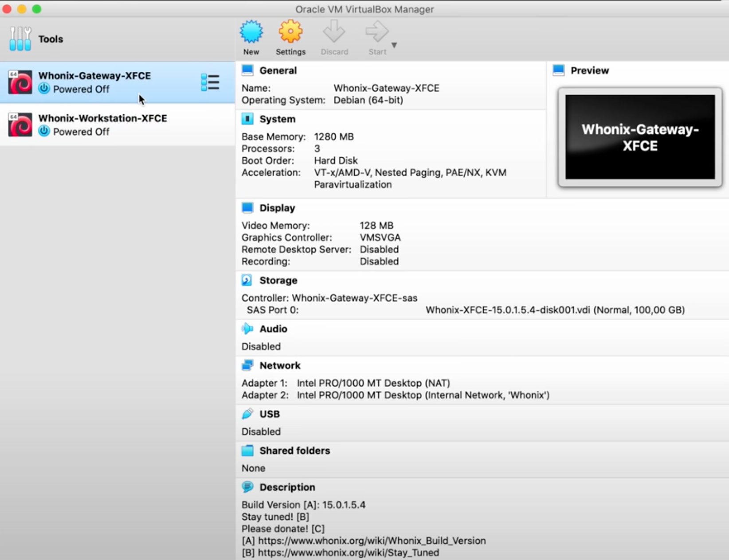Click the Debian (64-bit) operating system value
This screenshot has width=729, height=560.
[368, 100]
